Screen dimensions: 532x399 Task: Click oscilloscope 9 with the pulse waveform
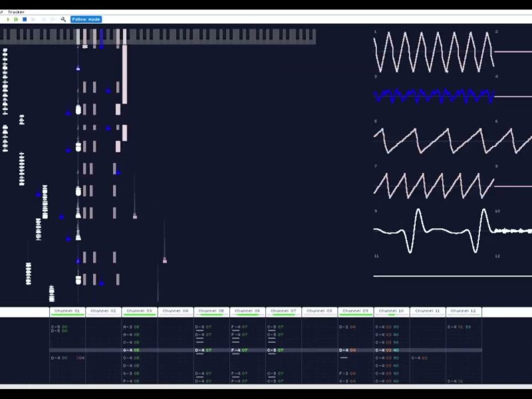pos(434,231)
